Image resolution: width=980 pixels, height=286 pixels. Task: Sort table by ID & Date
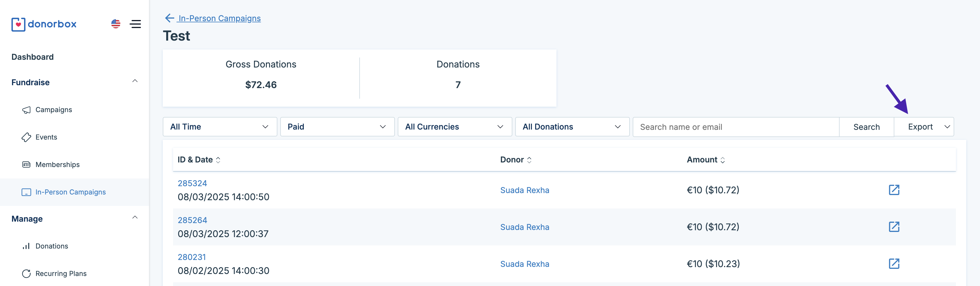(218, 160)
